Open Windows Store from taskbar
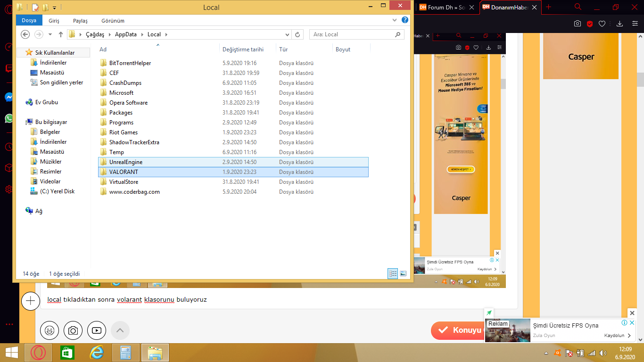Screen dimensions: 644x362 [67, 353]
